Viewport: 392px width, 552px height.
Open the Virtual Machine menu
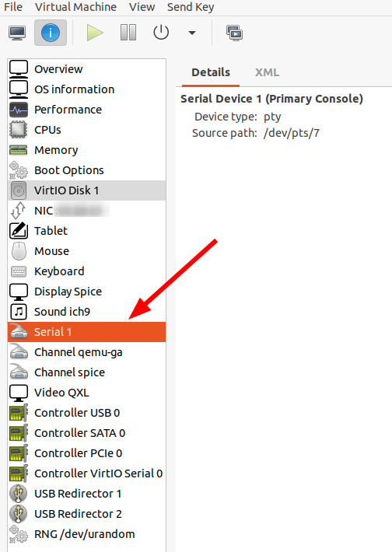(75, 7)
